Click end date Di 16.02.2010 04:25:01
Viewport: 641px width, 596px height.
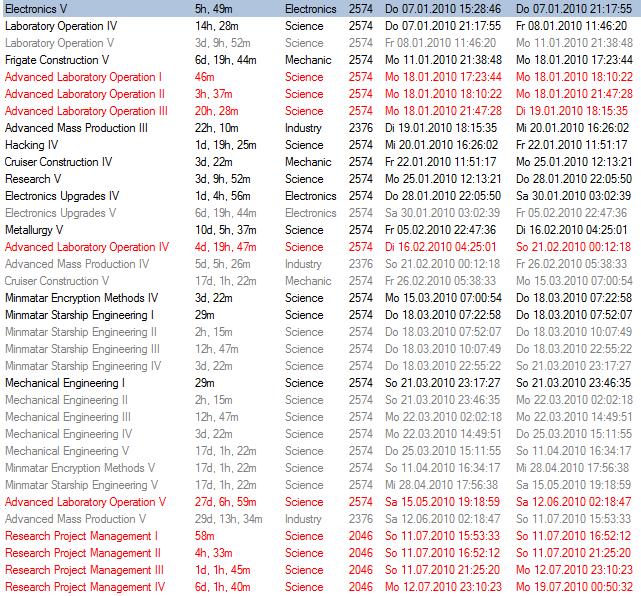572,230
